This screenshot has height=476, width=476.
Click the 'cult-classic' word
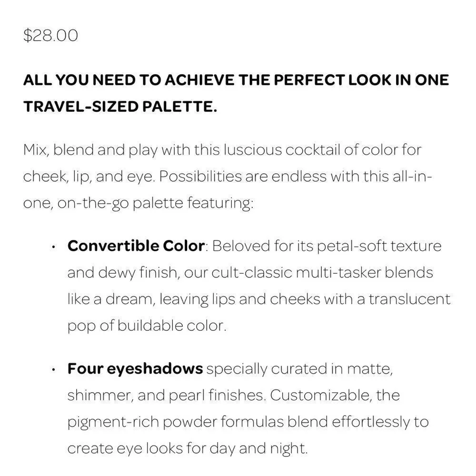coord(252,273)
